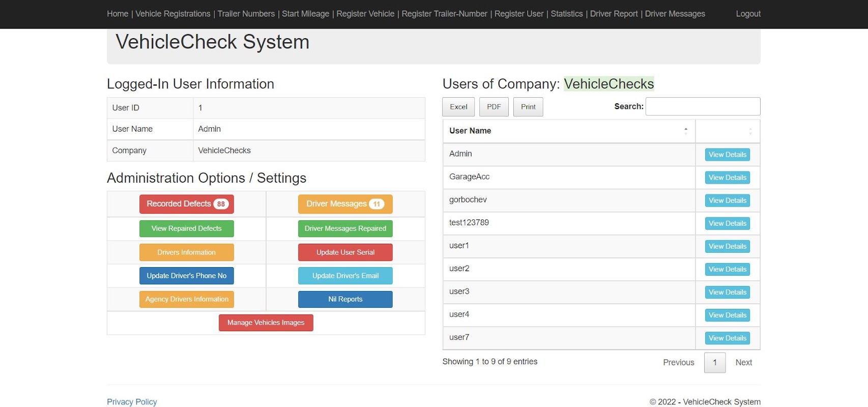Click 'Showing 1 to 9 of 9 entries' text
This screenshot has width=868, height=407.
point(490,362)
